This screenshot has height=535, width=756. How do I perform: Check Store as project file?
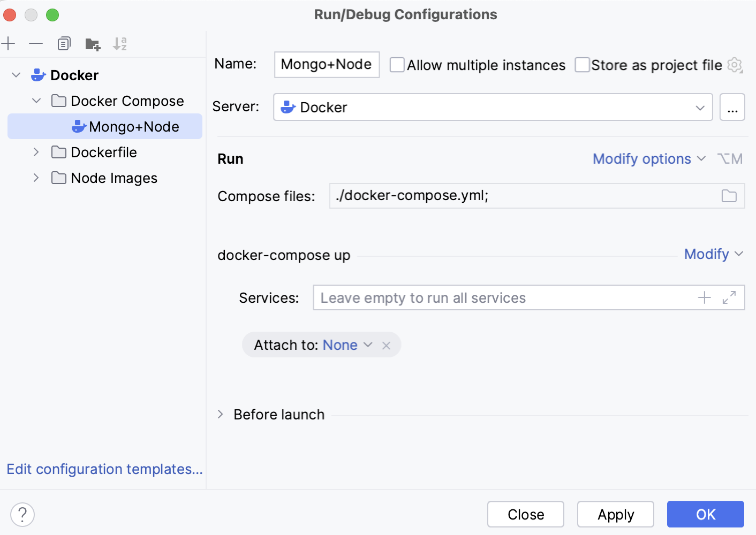pos(582,65)
